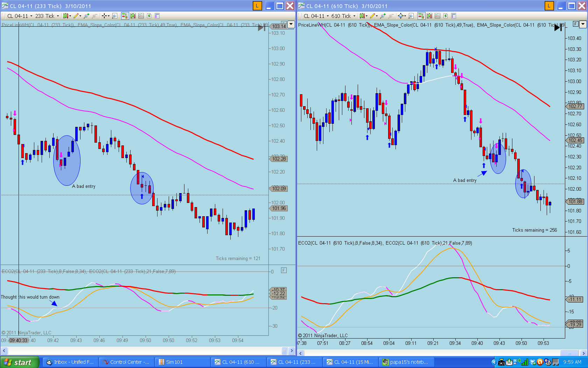The height and width of the screenshot is (368, 588).
Task: Open chart style candlestick dropdown in 610 Tick window
Action: coord(363,16)
